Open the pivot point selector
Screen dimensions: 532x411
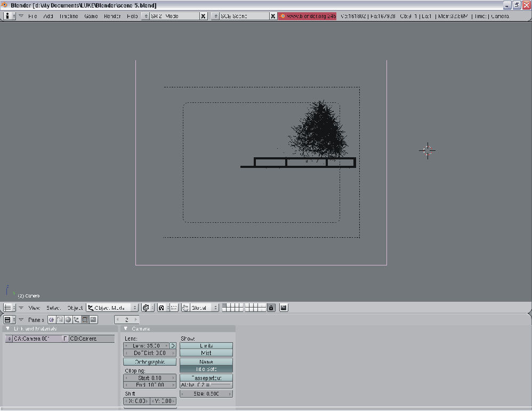click(163, 308)
